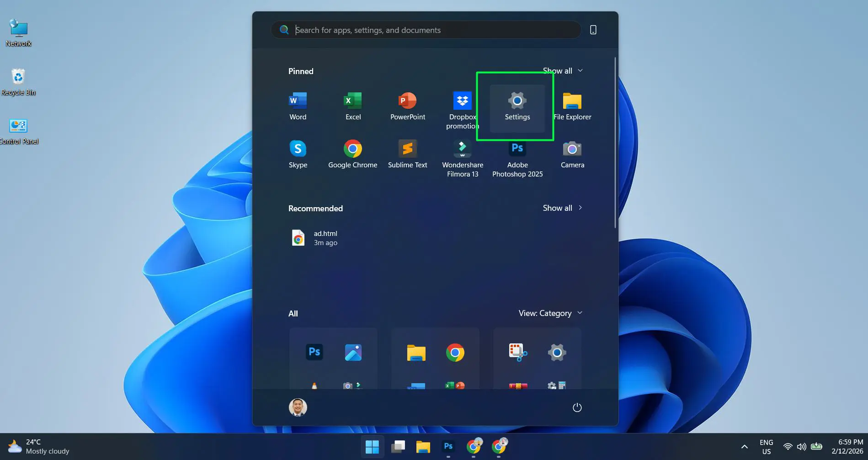Expand hidden icons in system tray
Image resolution: width=868 pixels, height=460 pixels.
coord(744,446)
